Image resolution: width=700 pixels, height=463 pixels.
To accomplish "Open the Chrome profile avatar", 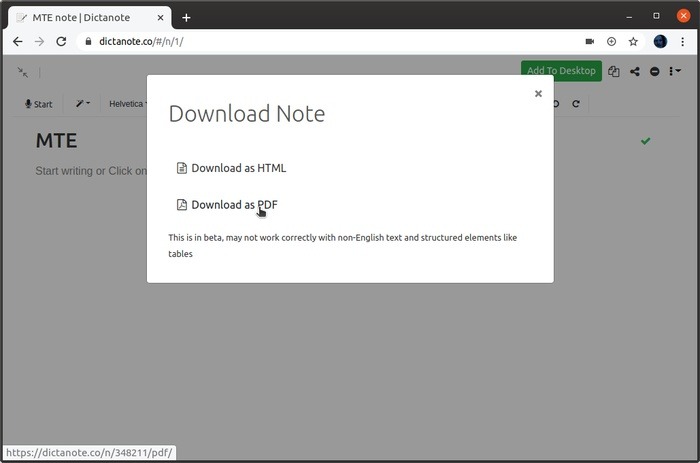I will (660, 42).
